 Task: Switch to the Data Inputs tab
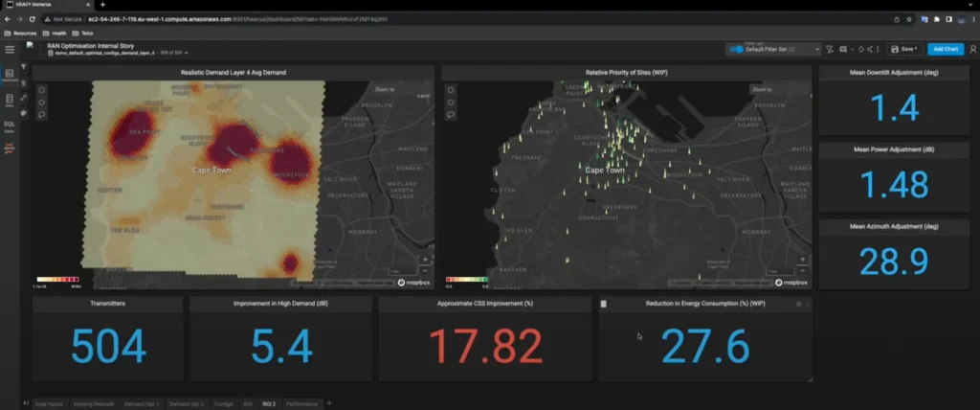(49, 404)
